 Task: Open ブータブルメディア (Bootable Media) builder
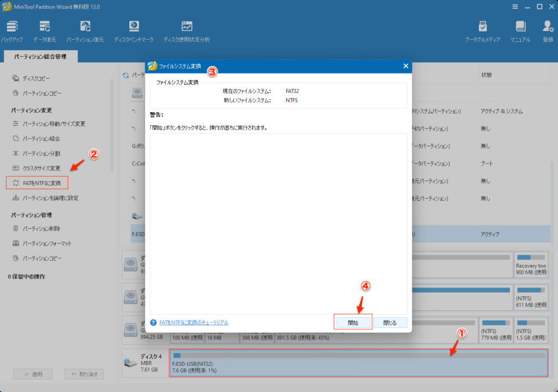coord(482,32)
